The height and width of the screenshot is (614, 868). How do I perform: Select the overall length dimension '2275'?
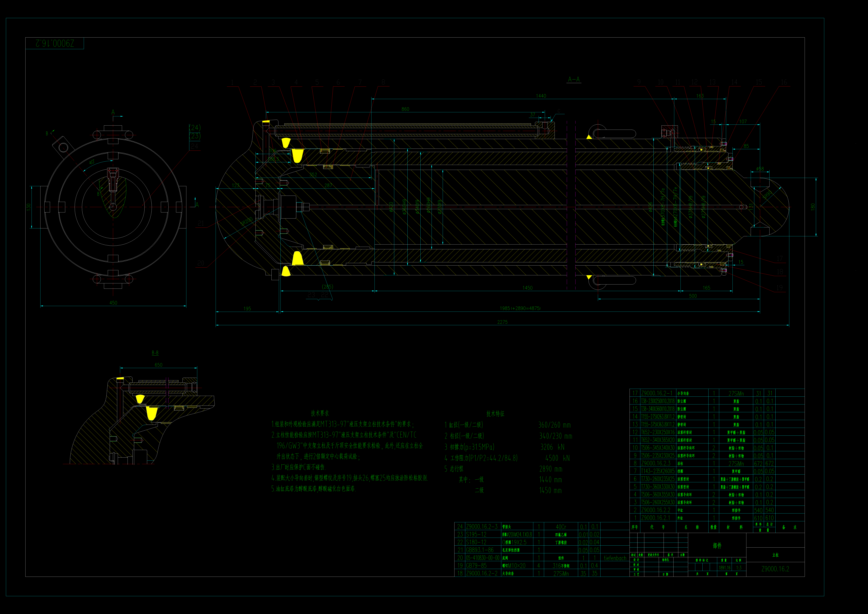point(502,322)
